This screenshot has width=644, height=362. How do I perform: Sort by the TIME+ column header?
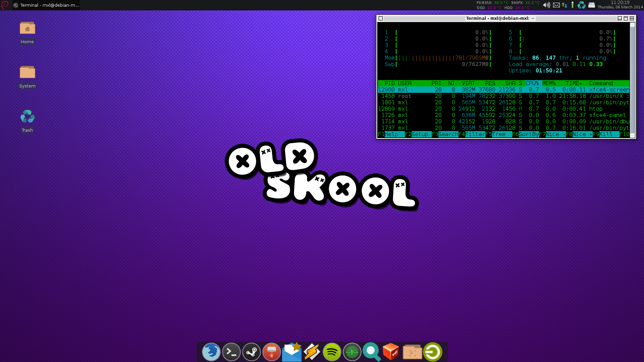[x=574, y=83]
